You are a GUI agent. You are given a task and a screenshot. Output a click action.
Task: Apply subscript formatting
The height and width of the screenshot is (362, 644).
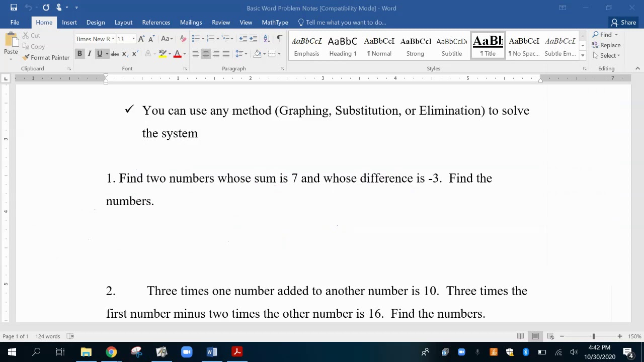click(x=125, y=54)
